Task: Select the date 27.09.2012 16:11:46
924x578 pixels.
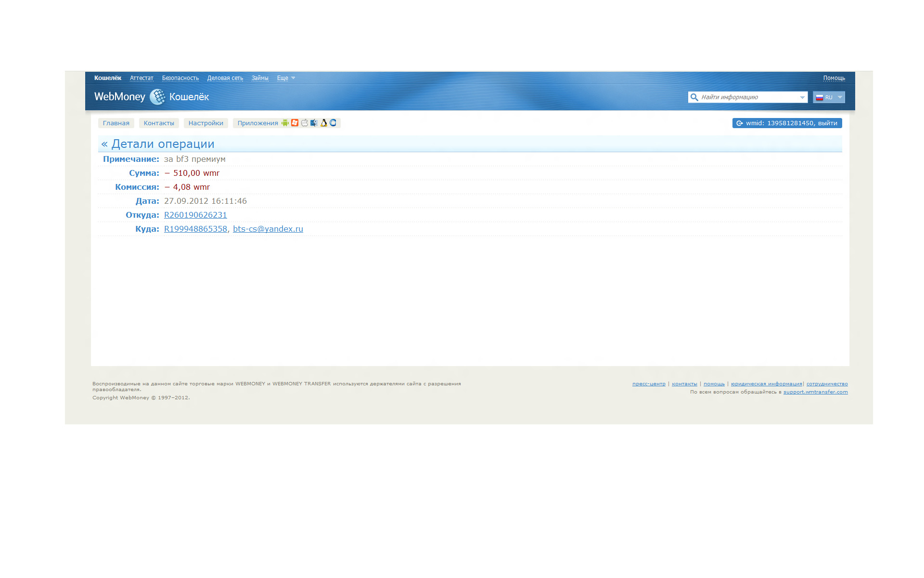Action: tap(205, 201)
